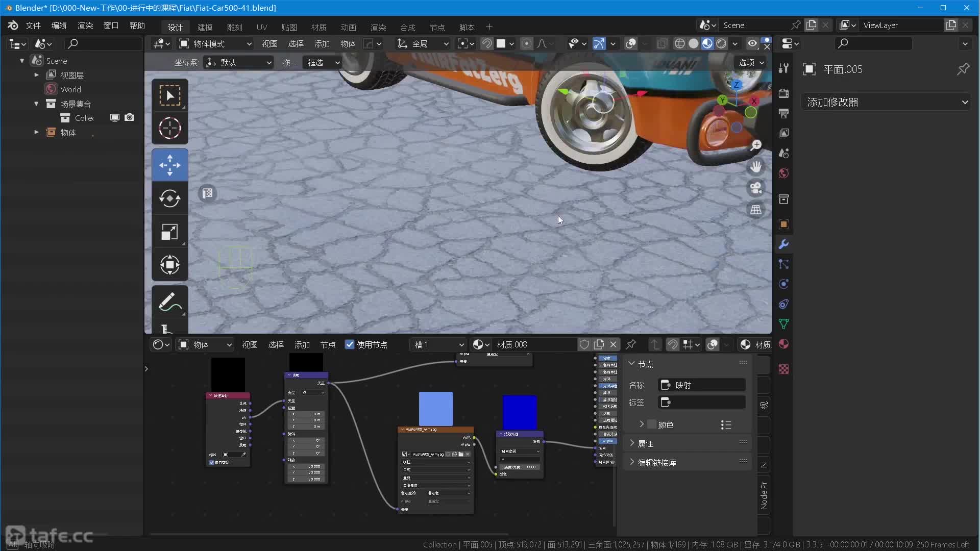Toggle proportional editing in viewport header
Image resolution: width=980 pixels, height=551 pixels.
coord(527,44)
